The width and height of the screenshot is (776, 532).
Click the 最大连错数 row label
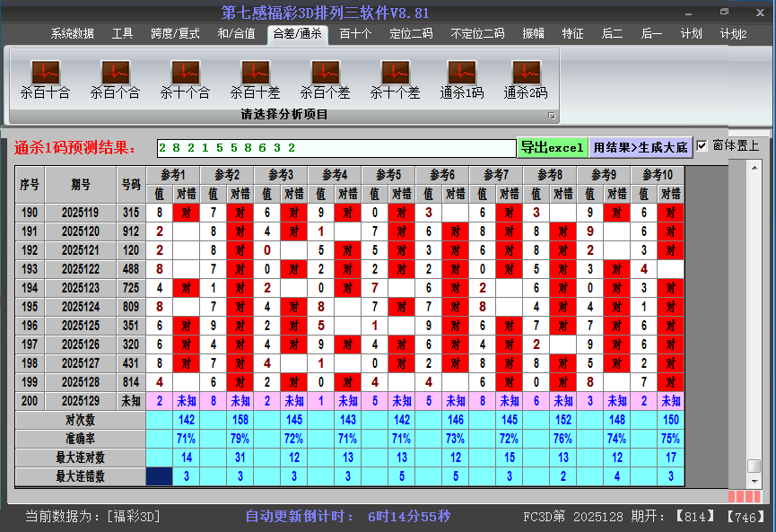[x=80, y=476]
